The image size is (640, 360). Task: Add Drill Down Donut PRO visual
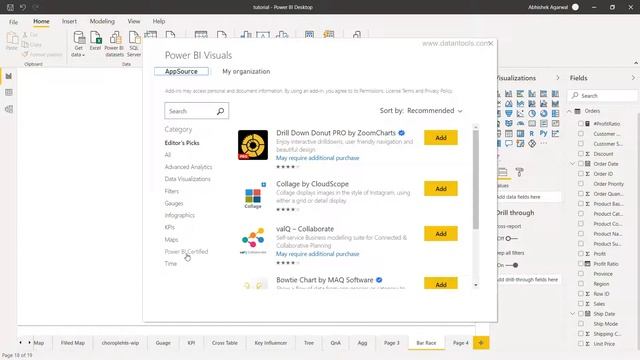tap(441, 138)
